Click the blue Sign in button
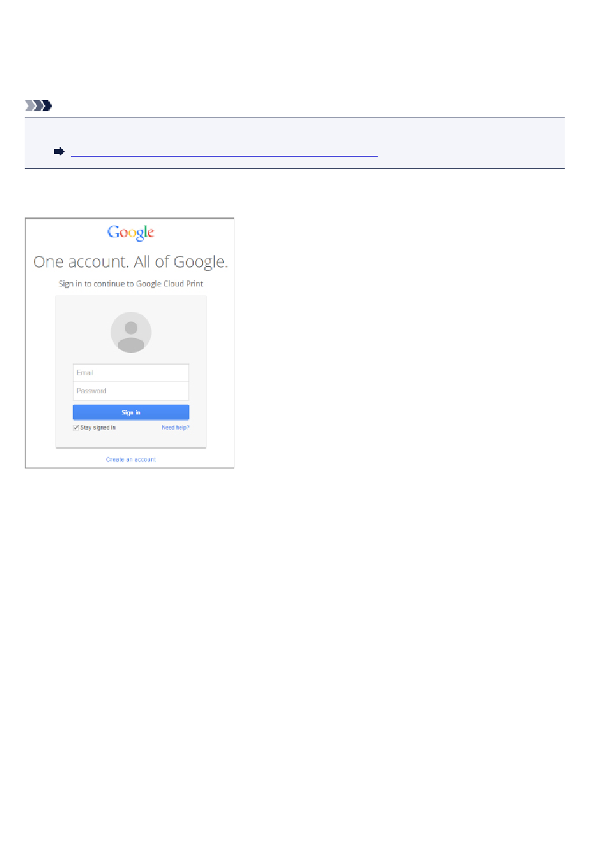 (x=131, y=413)
